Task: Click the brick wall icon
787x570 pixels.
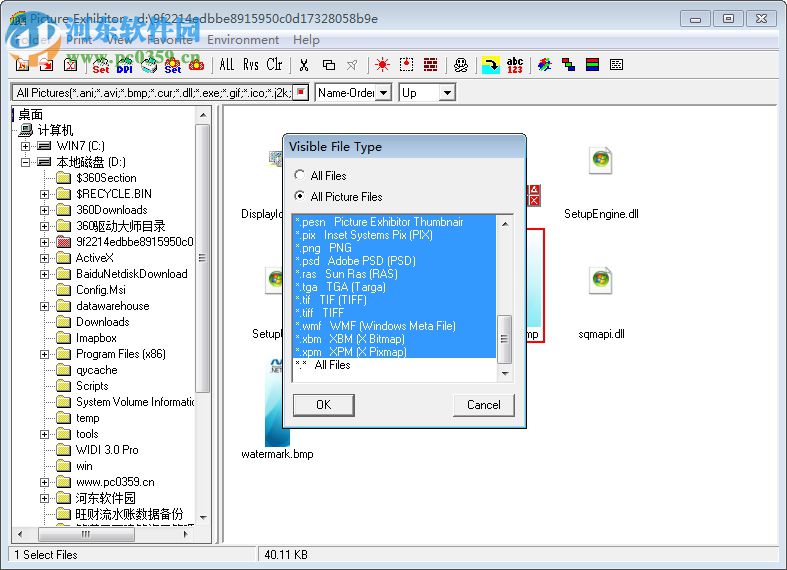Action: click(x=430, y=64)
